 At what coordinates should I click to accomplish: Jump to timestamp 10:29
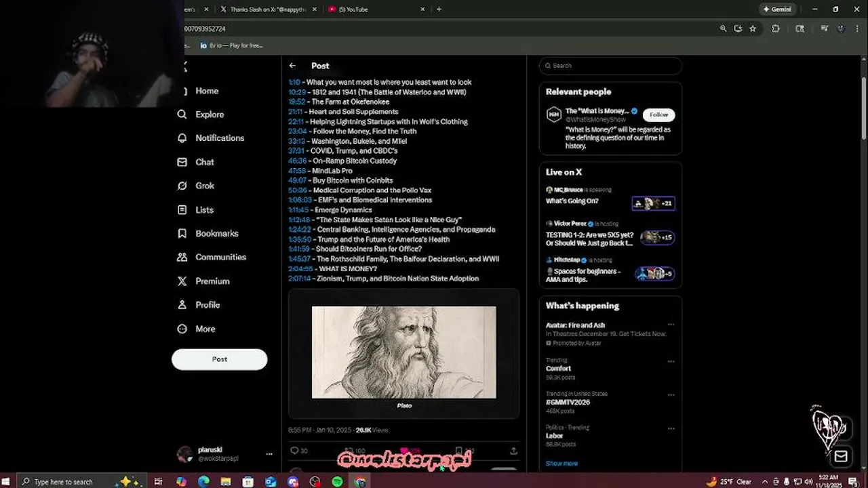pyautogui.click(x=296, y=92)
